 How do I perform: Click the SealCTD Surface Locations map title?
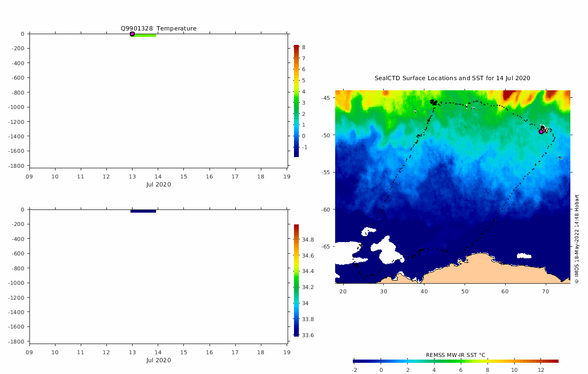[x=452, y=78]
